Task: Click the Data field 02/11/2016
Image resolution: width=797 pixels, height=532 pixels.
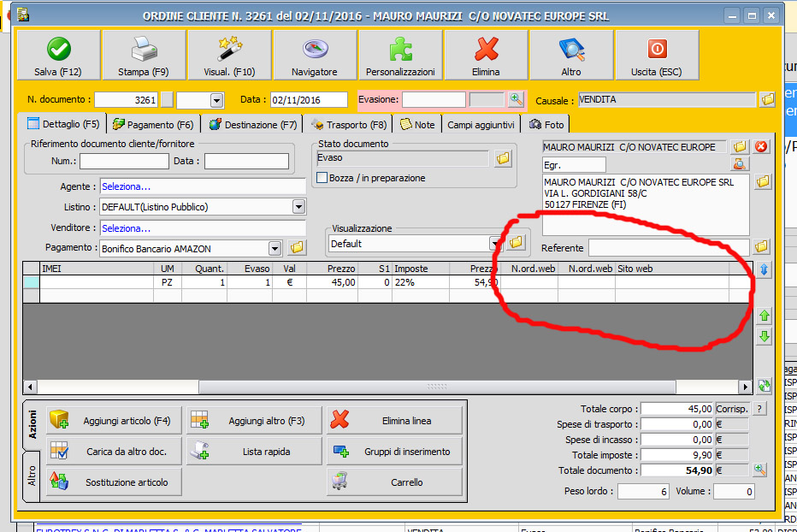Action: [x=309, y=100]
